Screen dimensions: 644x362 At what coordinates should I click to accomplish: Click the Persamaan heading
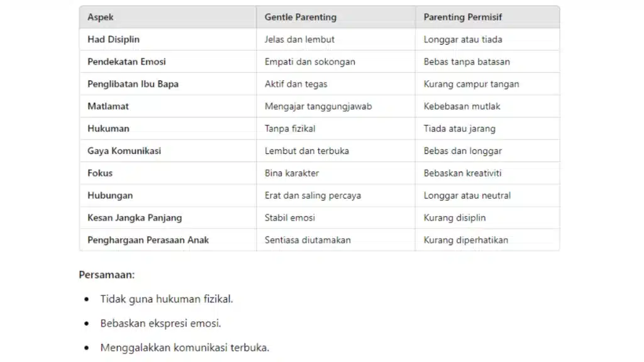(x=107, y=275)
